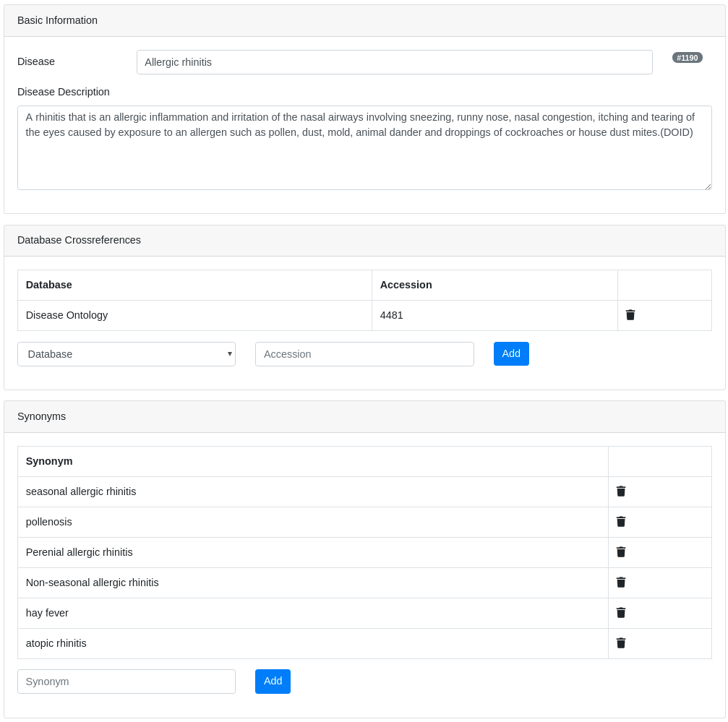Open the Database dropdown selector

[x=127, y=354]
